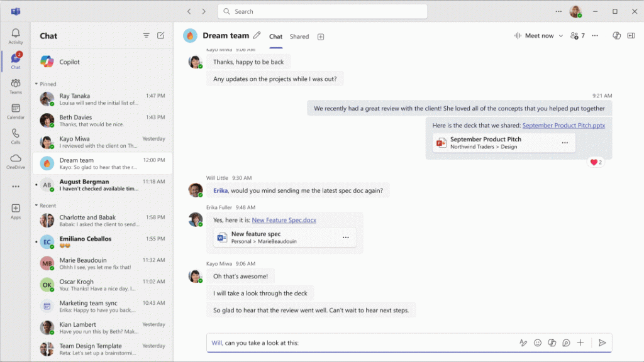The height and width of the screenshot is (362, 644).
Task: Open the chat list filter
Action: click(146, 36)
